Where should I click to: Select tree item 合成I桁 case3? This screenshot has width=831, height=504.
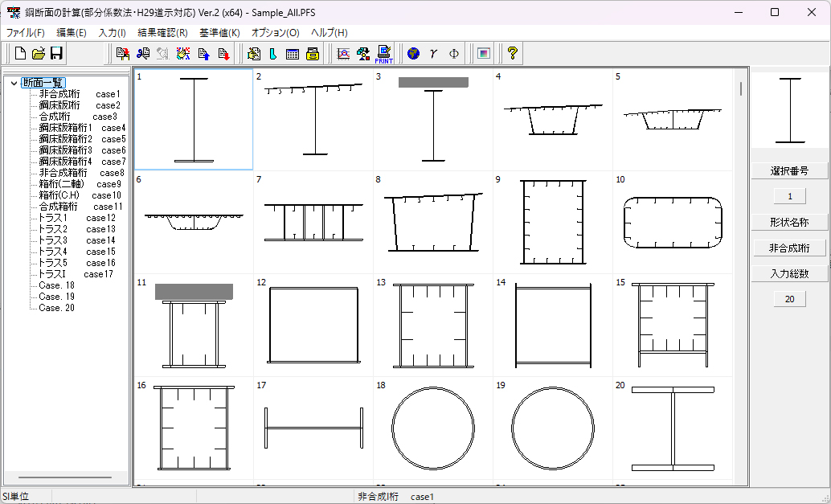78,117
